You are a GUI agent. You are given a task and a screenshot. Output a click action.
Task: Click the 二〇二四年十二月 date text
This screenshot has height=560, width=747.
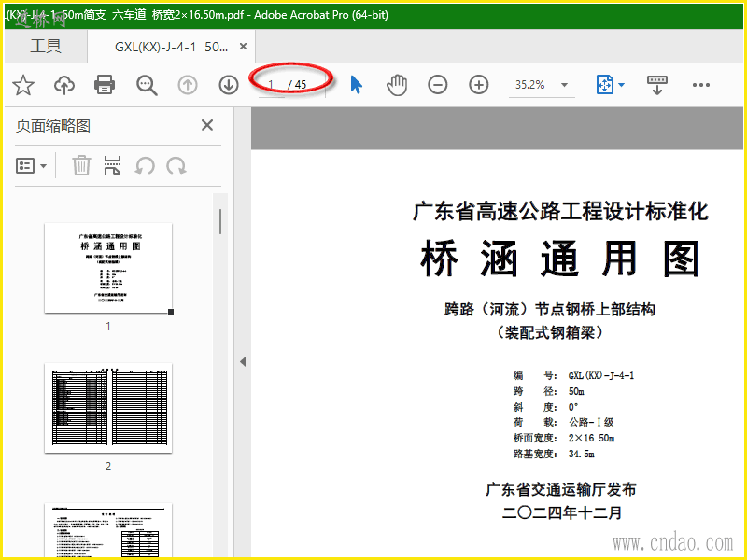click(x=562, y=512)
